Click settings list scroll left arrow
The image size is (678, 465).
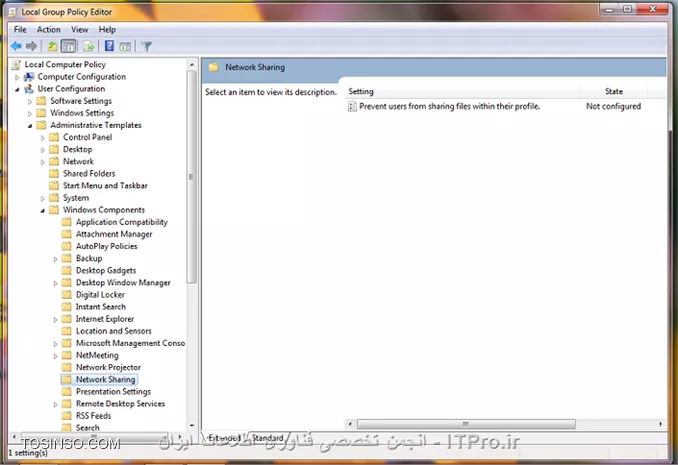(350, 424)
